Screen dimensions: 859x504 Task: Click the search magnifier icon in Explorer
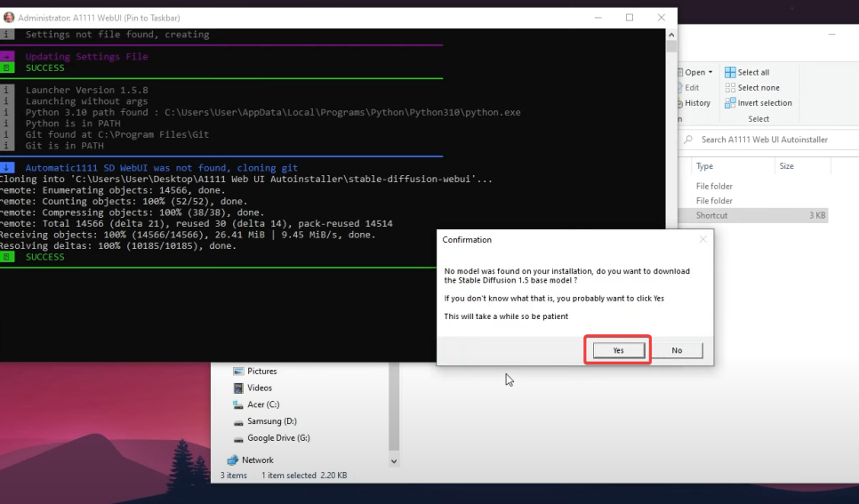(688, 140)
